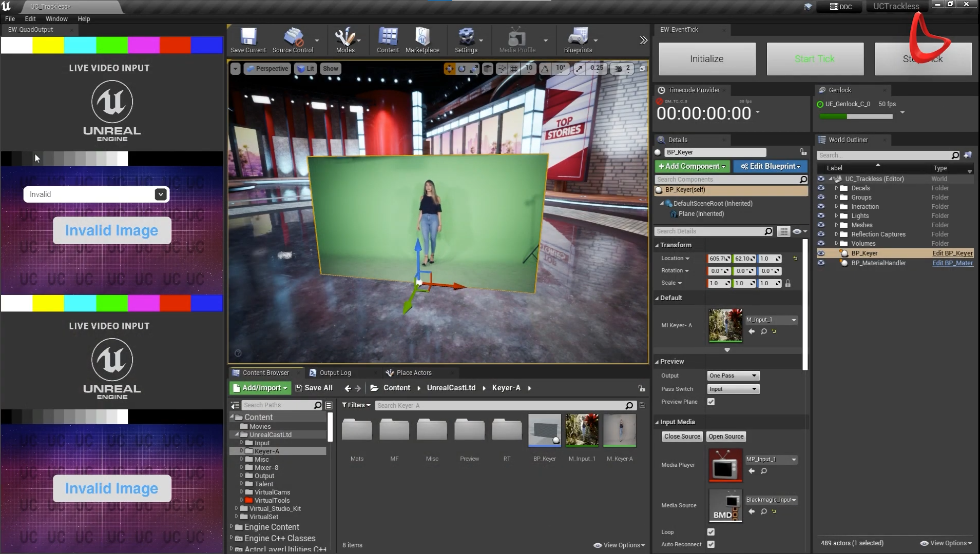Open the Edit menu
Screen dimensions: 980x554
[x=30, y=18]
